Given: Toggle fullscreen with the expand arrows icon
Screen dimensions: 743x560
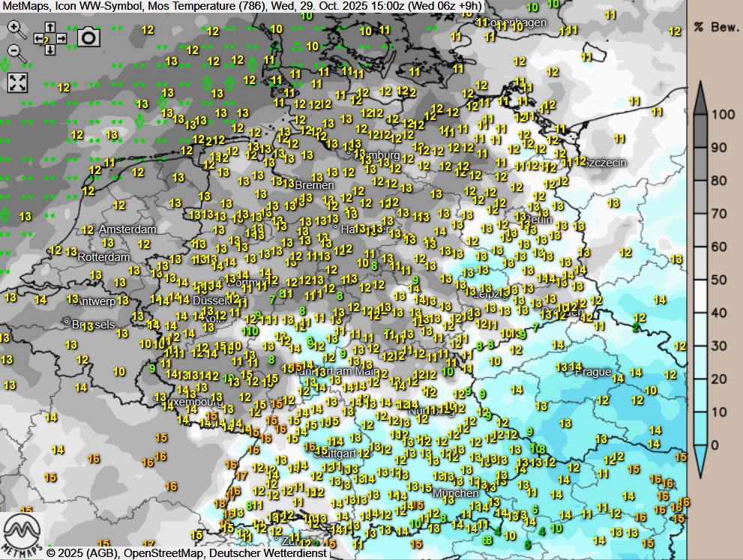Looking at the screenshot, I should click(x=17, y=82).
